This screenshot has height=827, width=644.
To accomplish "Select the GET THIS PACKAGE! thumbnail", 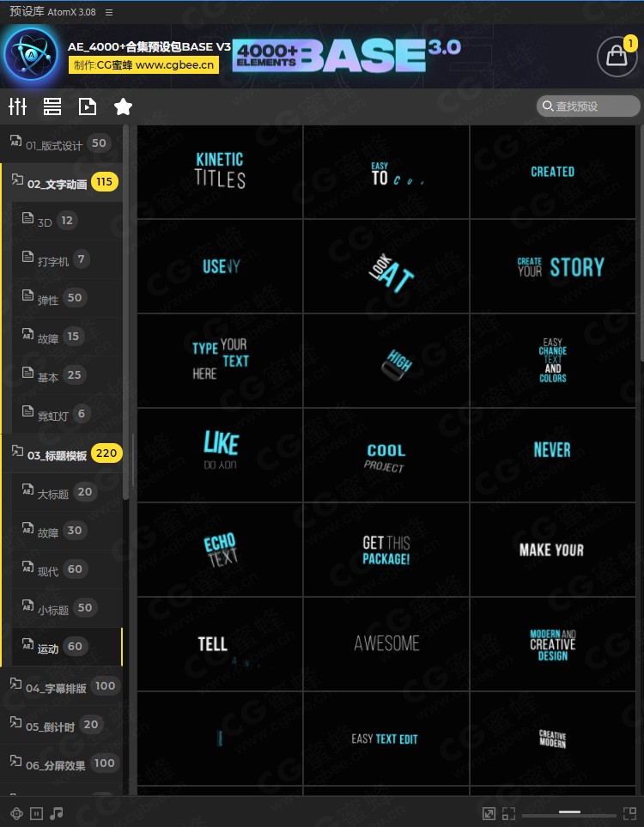I will click(386, 550).
